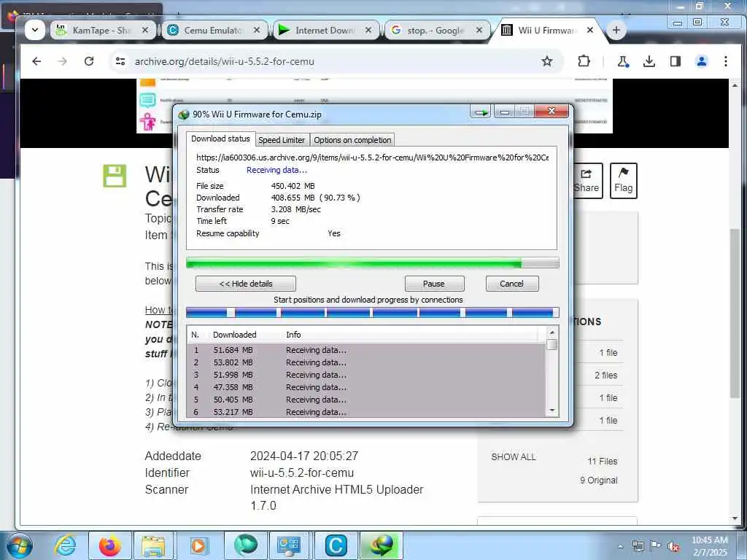Screen dimensions: 747x560
Task: Click the Flag button on archive page
Action: [x=623, y=181]
